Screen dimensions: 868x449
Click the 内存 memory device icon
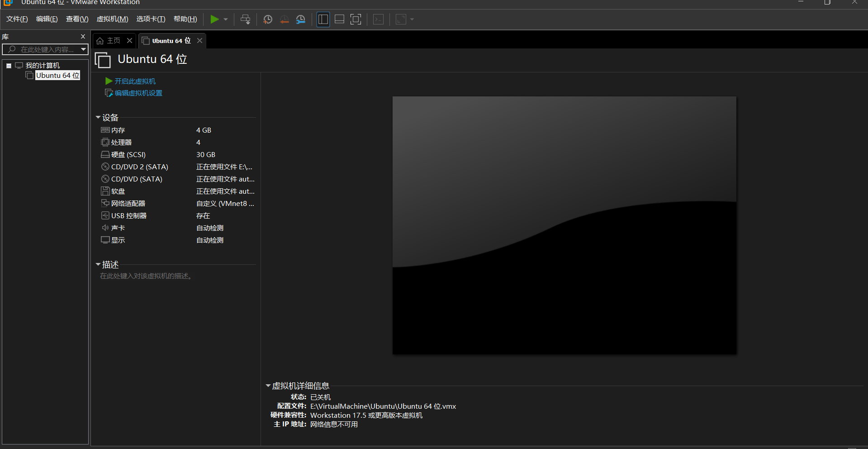(x=105, y=130)
